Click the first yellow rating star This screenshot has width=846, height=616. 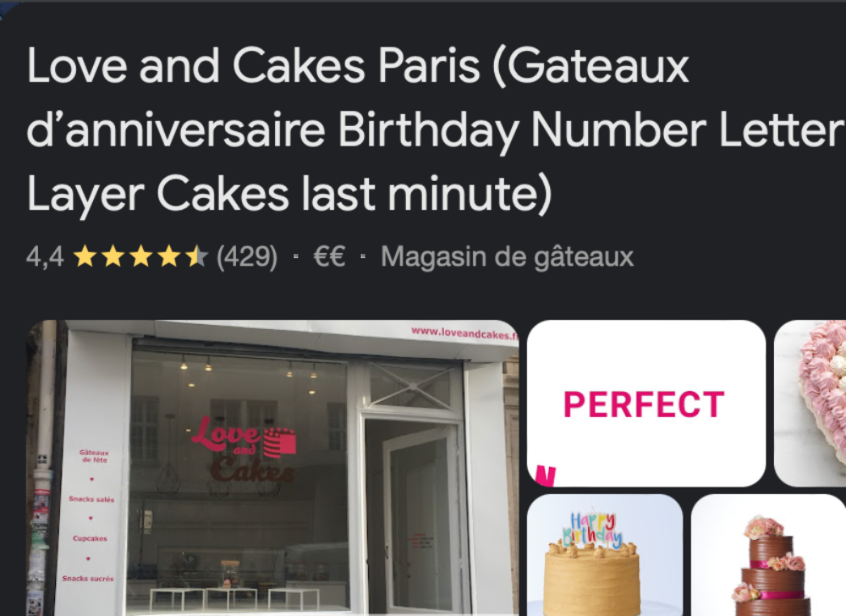click(85, 257)
